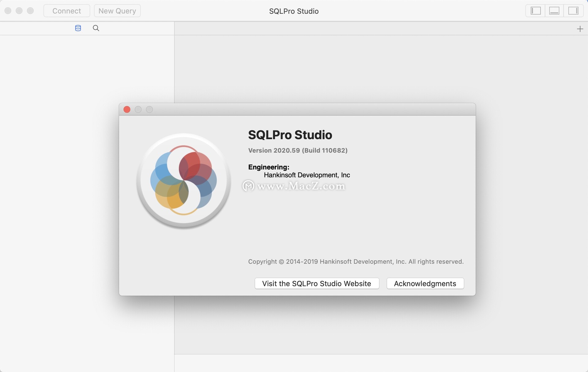Select the Connect toolbar button icon
Screen dimensions: 588x372
pos(66,11)
